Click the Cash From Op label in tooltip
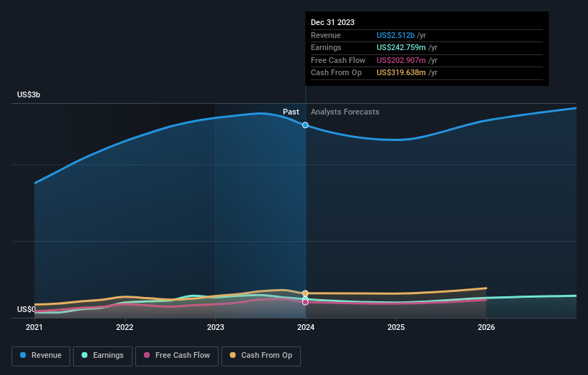 click(336, 73)
